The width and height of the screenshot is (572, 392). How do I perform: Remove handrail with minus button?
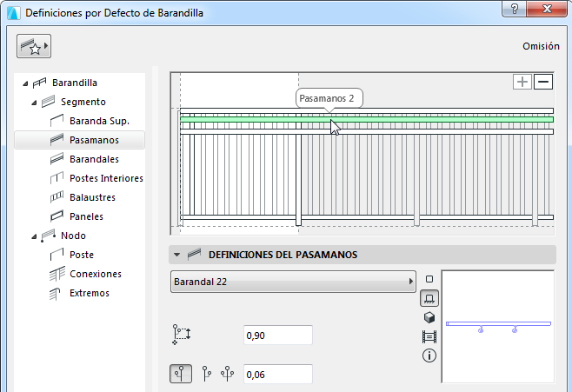543,82
